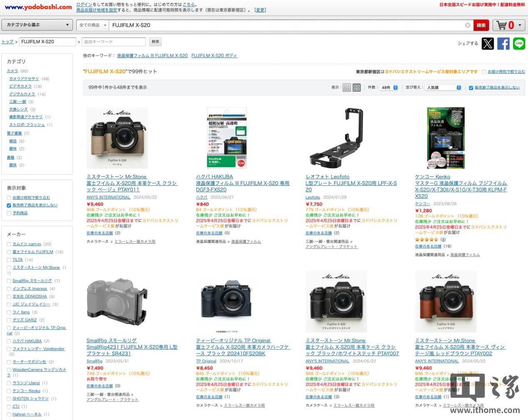
Task: Check お届け時刻で絞り込む in 表示対象 sidebar
Action: tap(9, 197)
